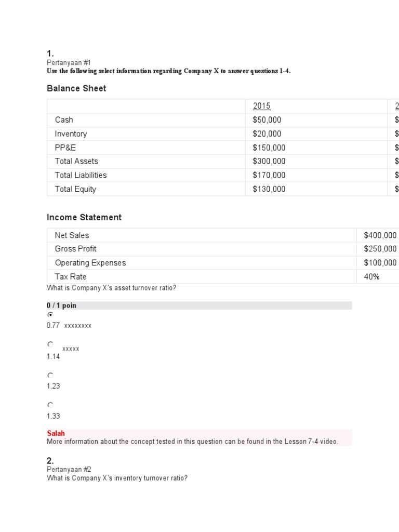
Task: Click the $50,000 cash value cell
Action: (267, 120)
